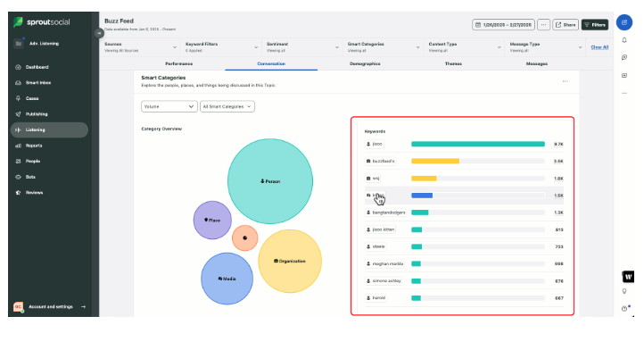Select the jisoo keyword chip

375,144
